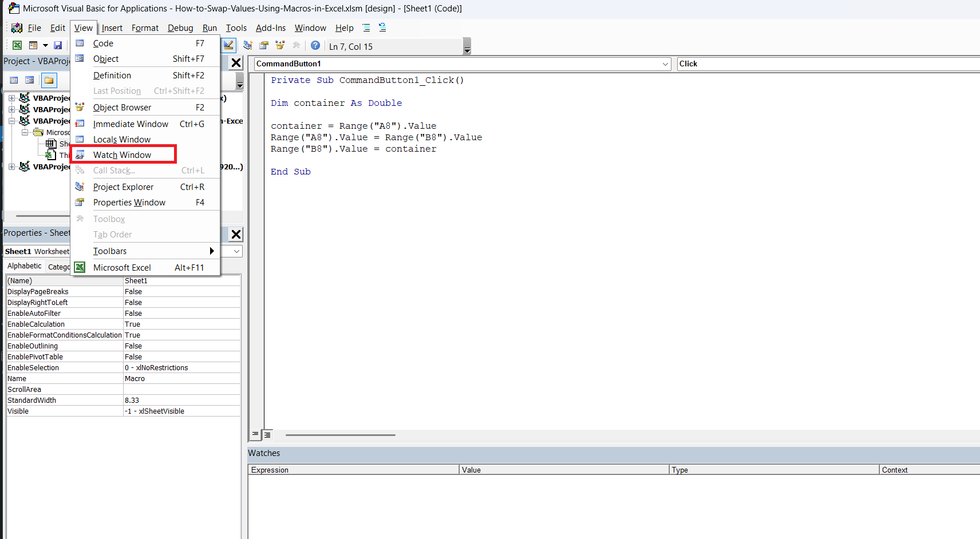Switch to the Alphabetic properties tab
Screen dimensions: 980x539
[25, 266]
